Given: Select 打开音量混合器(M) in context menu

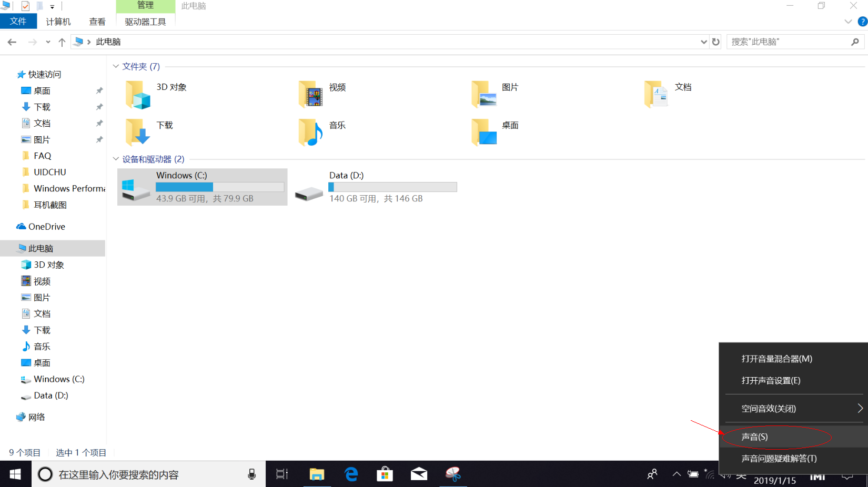Looking at the screenshot, I should tap(776, 359).
